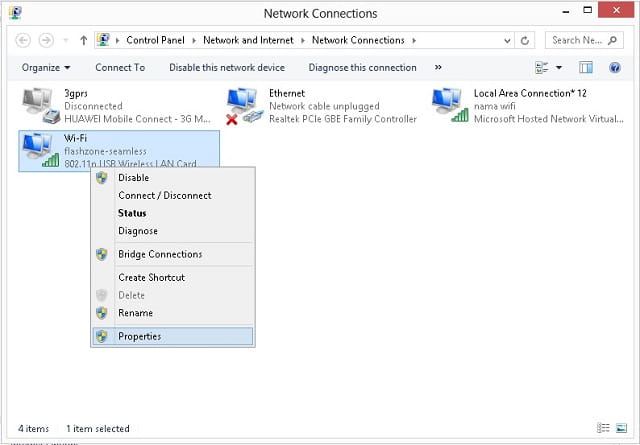The image size is (640, 445).
Task: Click Realtek PCIe GBE Family Controller text
Action: pos(343,119)
